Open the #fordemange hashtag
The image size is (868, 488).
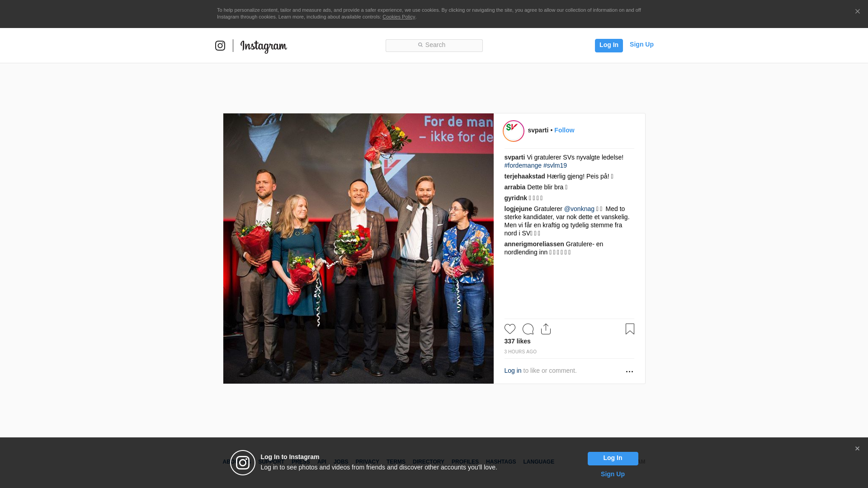[523, 165]
